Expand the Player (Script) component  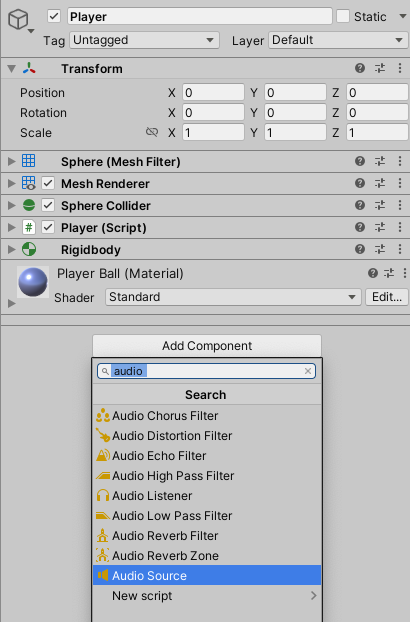click(11, 227)
